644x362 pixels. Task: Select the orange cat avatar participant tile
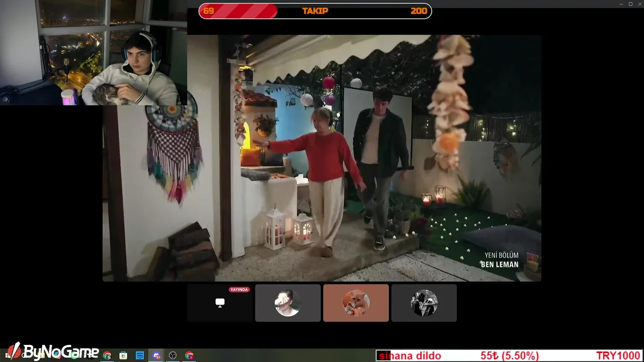coord(356,303)
